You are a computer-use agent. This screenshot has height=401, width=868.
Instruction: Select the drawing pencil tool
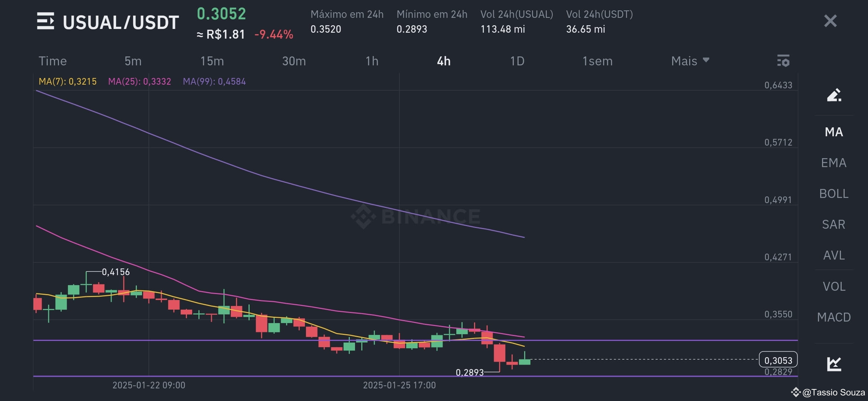[834, 95]
